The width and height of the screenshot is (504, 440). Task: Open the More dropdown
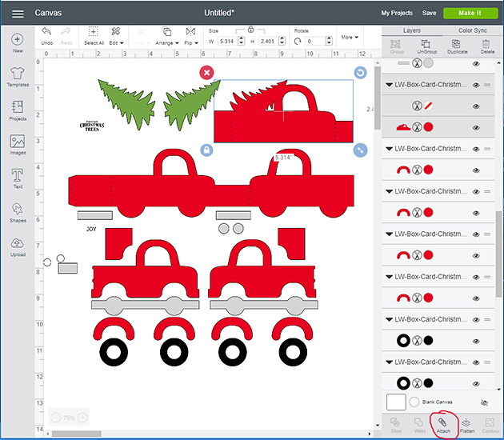coord(350,38)
